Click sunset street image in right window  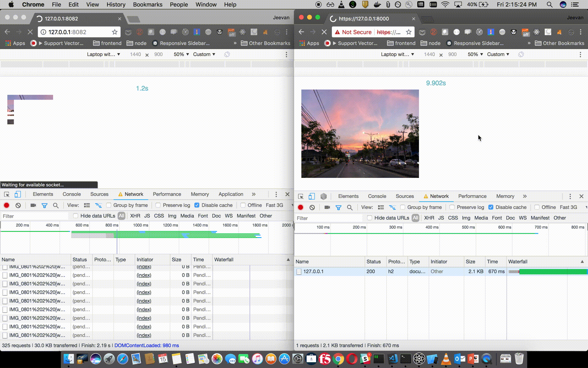(360, 133)
